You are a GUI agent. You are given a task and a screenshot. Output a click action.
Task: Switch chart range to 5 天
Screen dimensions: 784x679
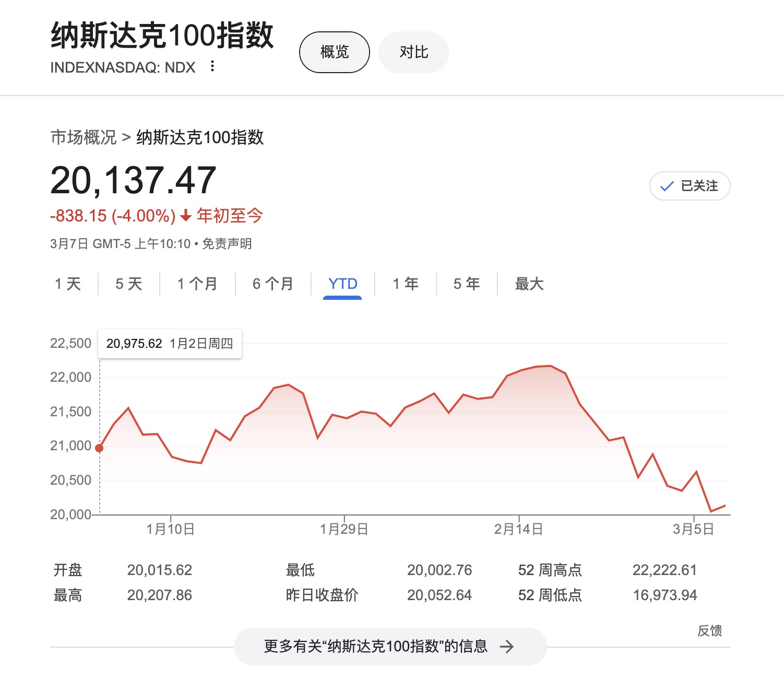coord(129,284)
